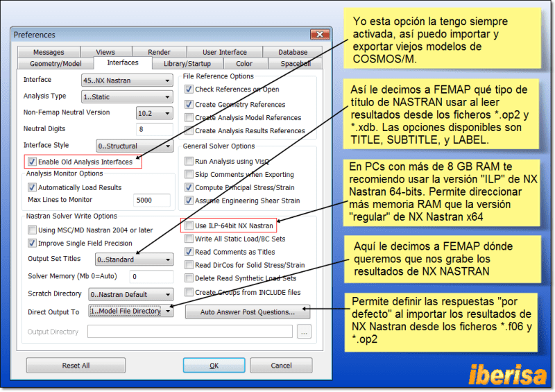The image size is (555, 392).
Task: Switch to the Database tab
Action: 293,52
